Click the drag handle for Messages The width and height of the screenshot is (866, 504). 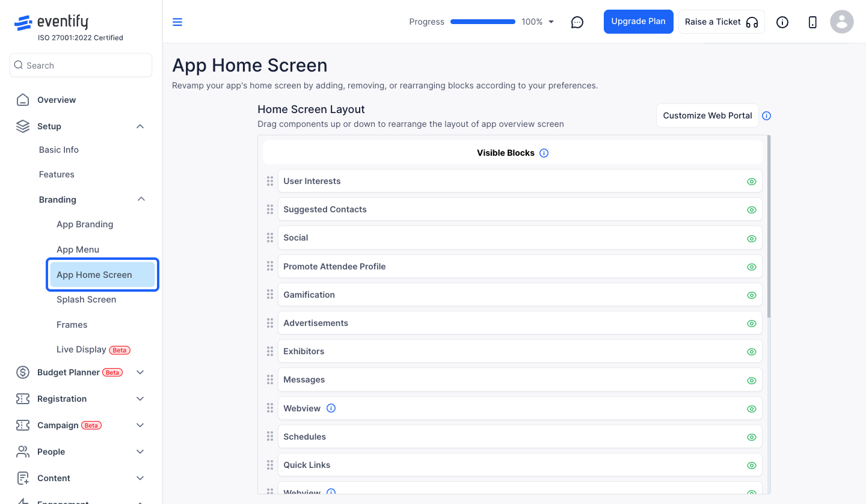270,380
